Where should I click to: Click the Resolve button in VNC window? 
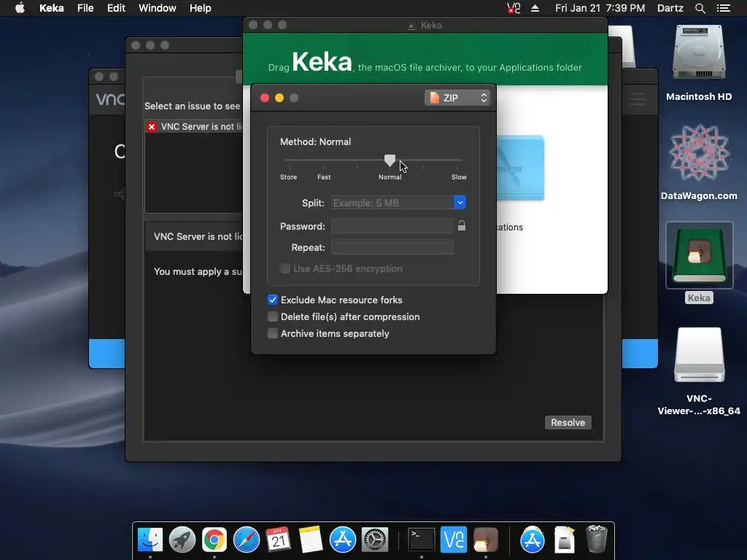point(568,422)
